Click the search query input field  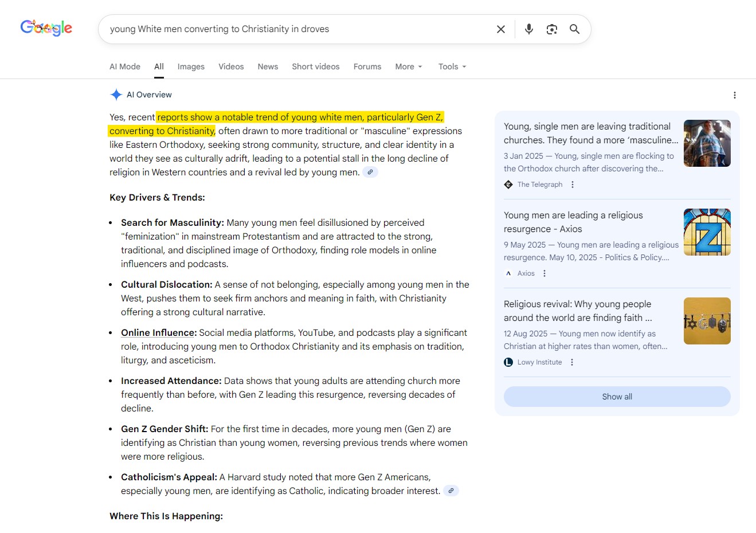click(298, 29)
